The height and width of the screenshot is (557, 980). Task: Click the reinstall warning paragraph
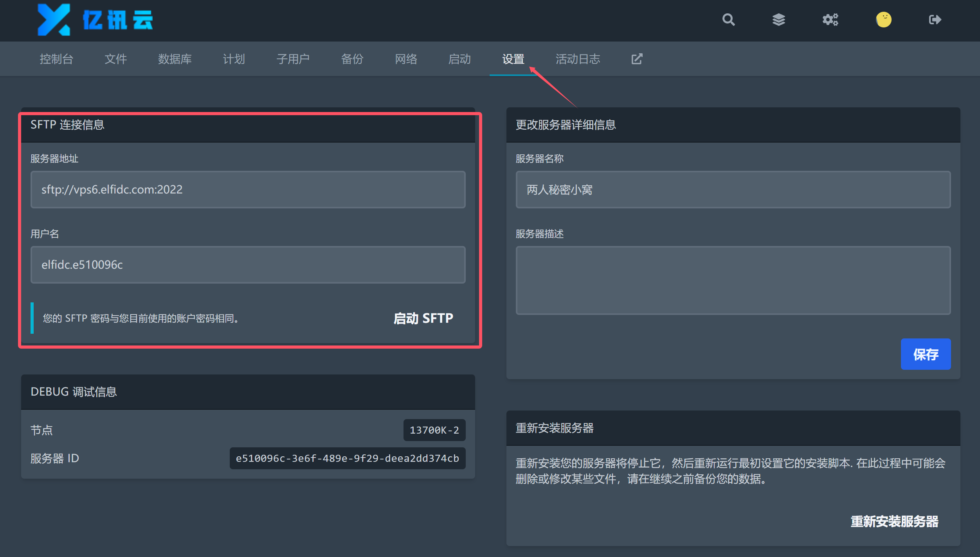point(730,471)
